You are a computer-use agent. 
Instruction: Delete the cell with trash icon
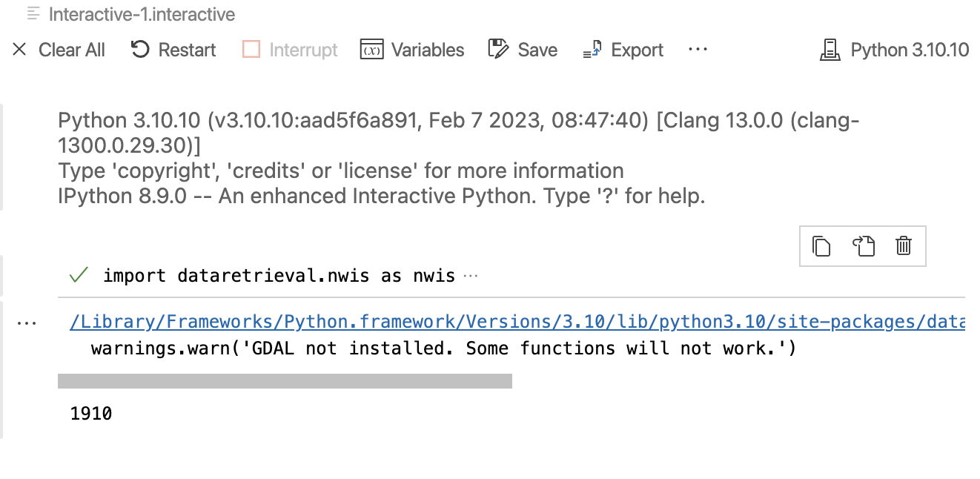[904, 246]
